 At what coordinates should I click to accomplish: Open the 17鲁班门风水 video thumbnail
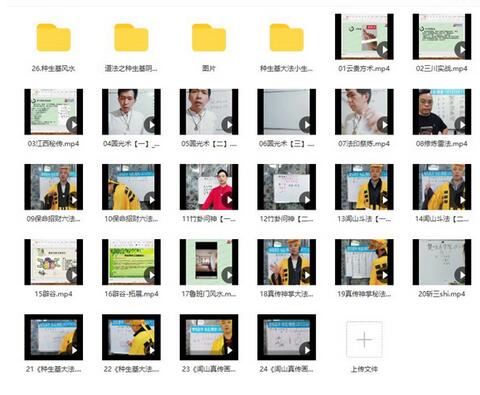[x=209, y=262]
